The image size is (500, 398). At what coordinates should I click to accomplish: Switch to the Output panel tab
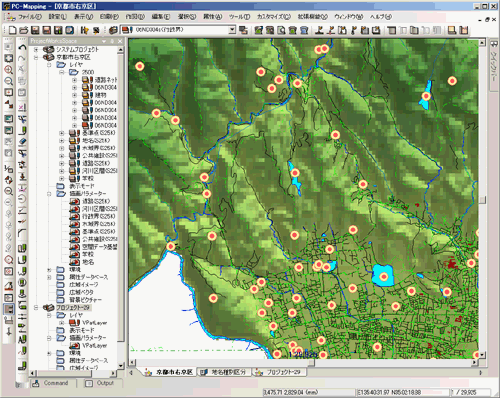point(99,383)
